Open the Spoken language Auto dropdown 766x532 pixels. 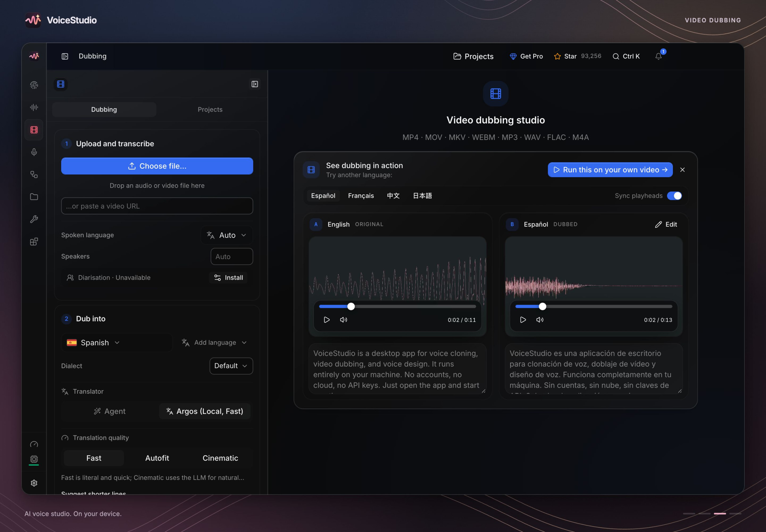click(227, 235)
